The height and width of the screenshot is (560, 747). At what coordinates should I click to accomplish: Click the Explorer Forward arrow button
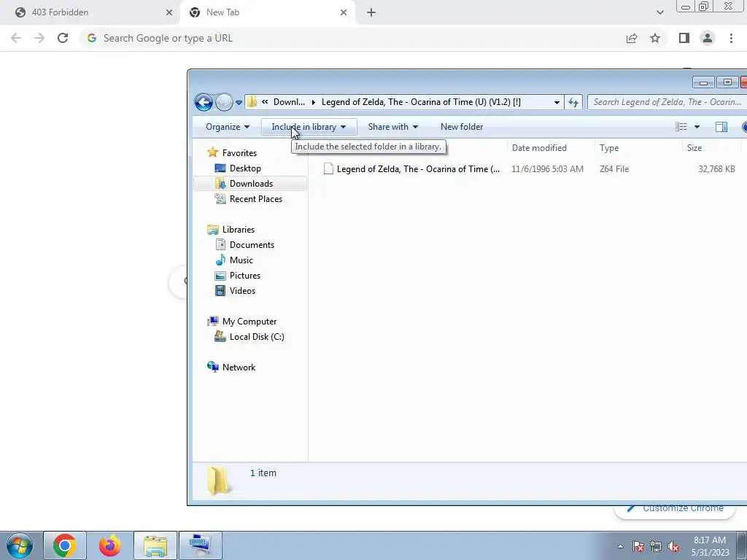[224, 102]
